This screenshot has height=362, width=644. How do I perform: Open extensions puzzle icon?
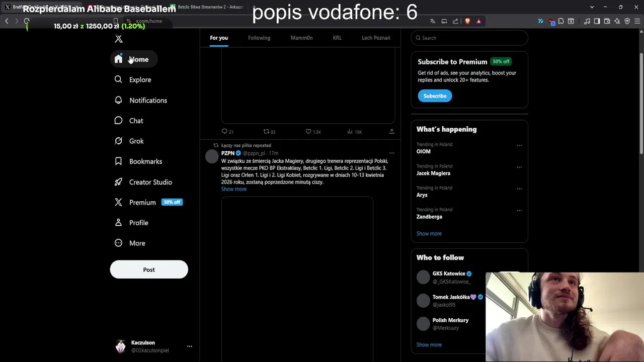(x=561, y=21)
